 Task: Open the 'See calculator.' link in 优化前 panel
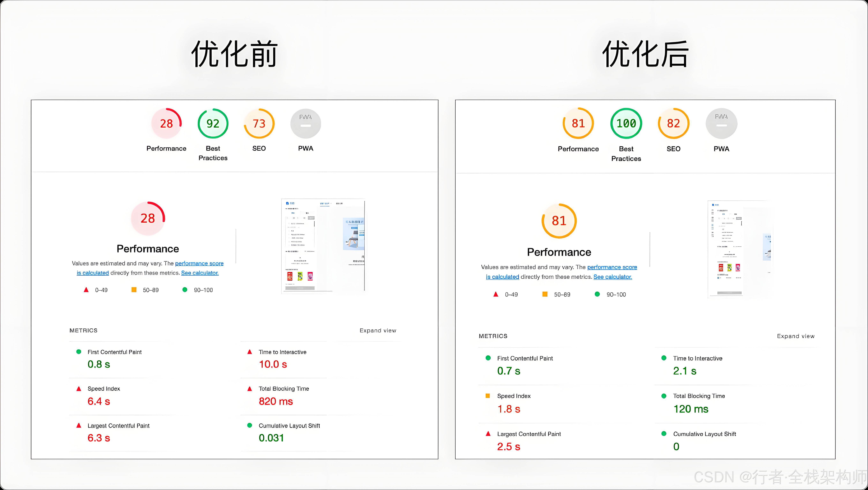200,273
